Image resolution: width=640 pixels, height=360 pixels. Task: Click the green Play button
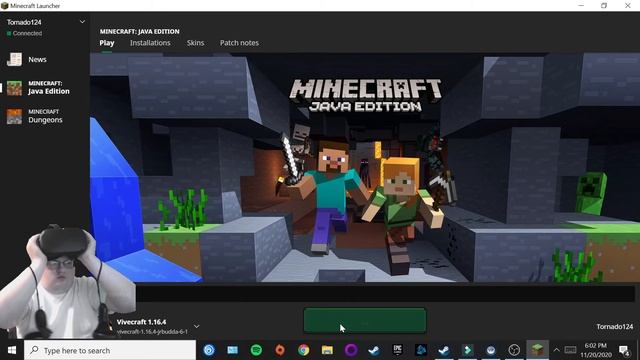click(365, 321)
